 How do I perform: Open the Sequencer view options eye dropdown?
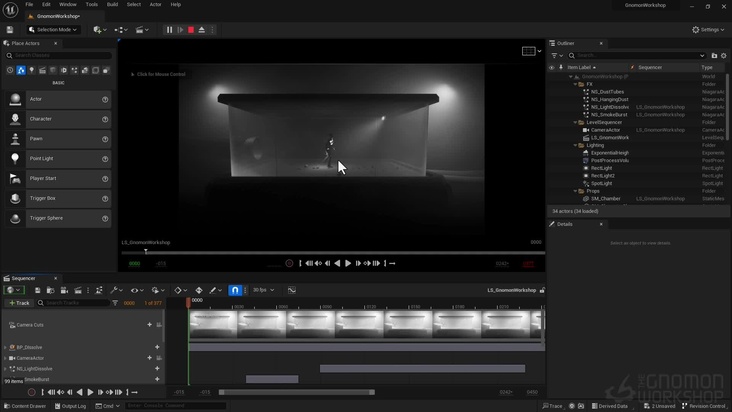[137, 290]
